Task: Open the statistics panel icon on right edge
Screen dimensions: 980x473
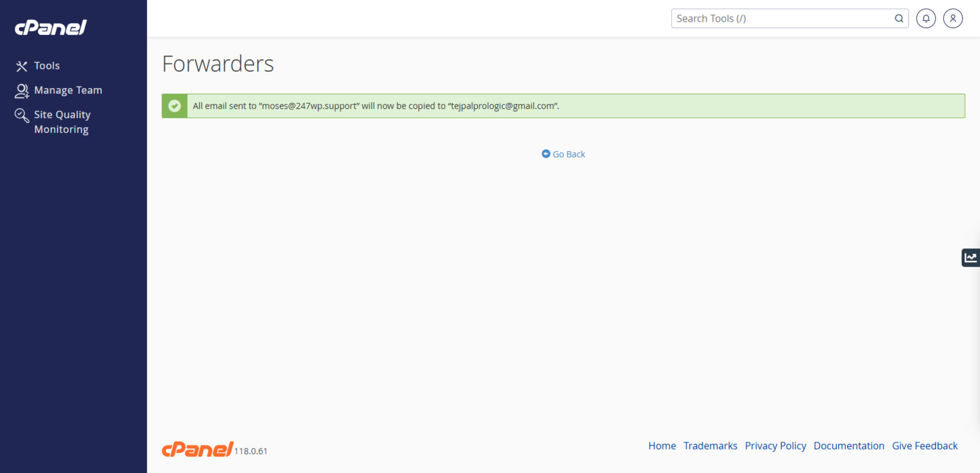Action: 971,257
